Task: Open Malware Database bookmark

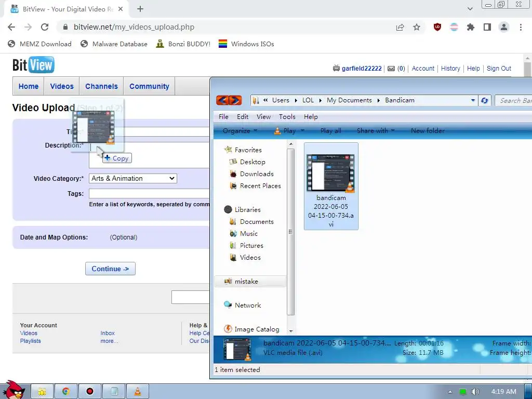Action: [114, 44]
